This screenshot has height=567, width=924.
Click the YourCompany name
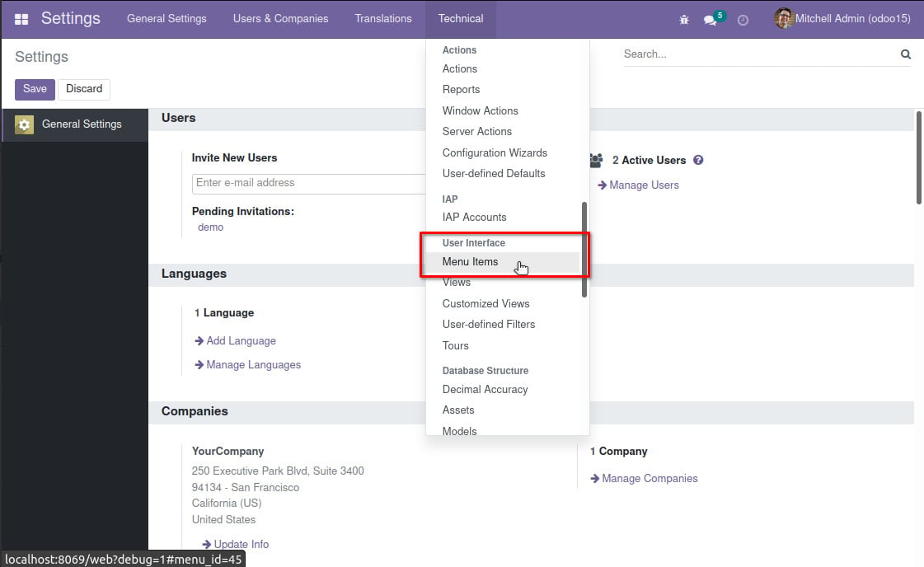tap(227, 452)
